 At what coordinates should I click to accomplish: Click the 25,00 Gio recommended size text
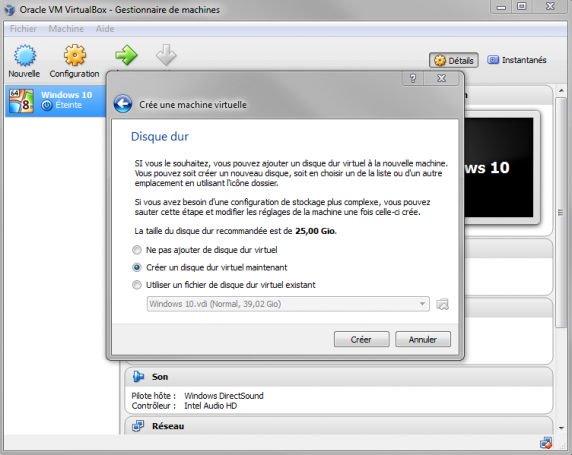(315, 231)
